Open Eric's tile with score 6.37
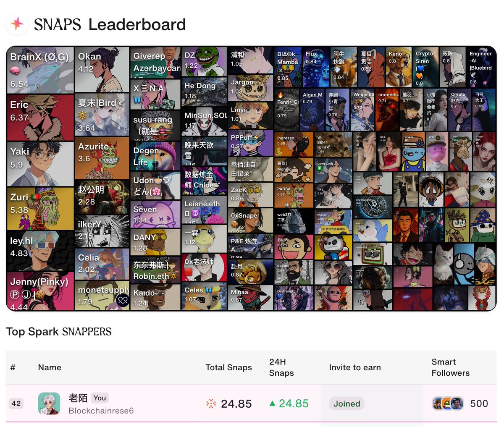The width and height of the screenshot is (504, 427). [40, 118]
